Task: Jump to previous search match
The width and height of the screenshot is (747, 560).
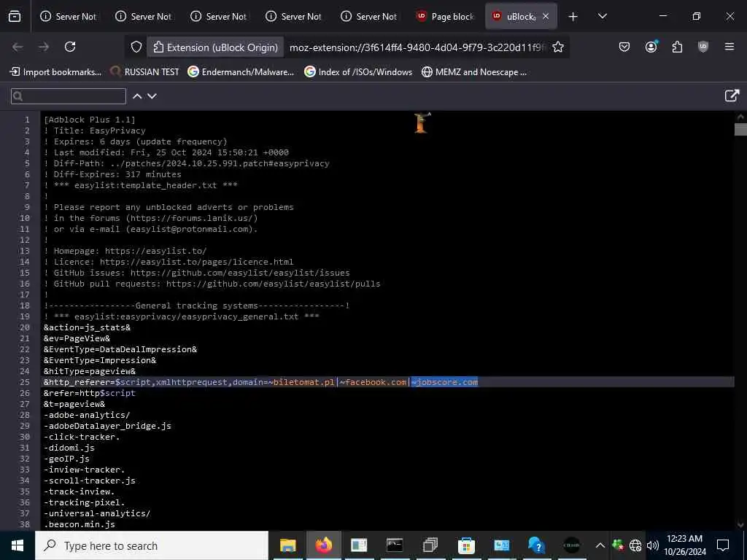Action: click(x=137, y=96)
